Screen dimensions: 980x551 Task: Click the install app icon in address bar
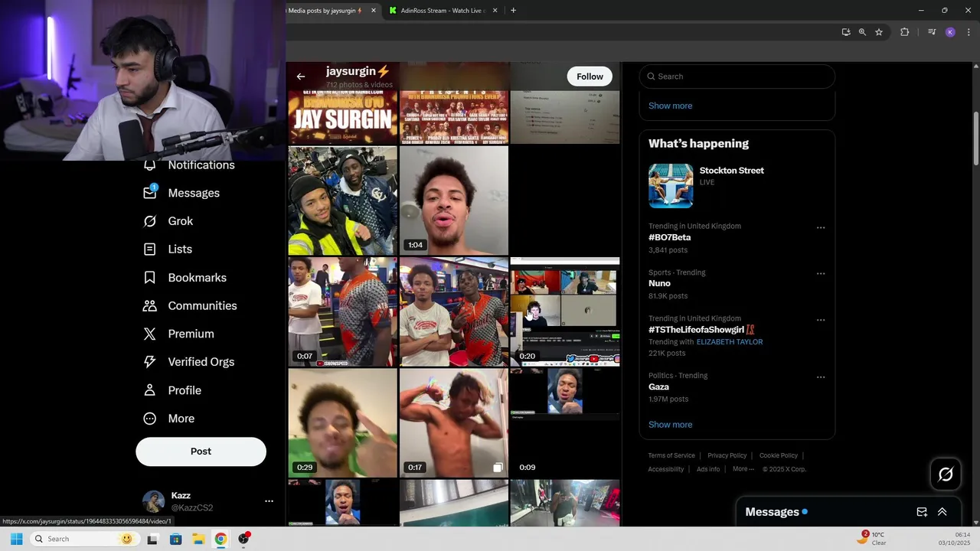(845, 32)
